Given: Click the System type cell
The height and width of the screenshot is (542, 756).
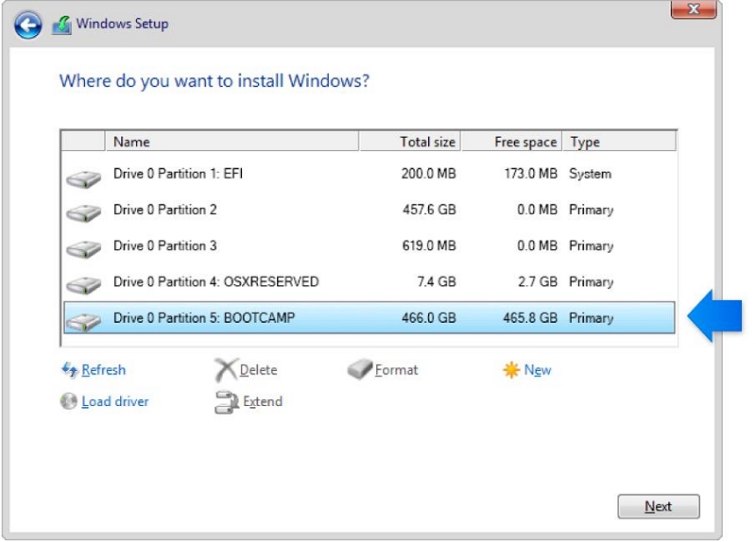Looking at the screenshot, I should pyautogui.click(x=590, y=174).
